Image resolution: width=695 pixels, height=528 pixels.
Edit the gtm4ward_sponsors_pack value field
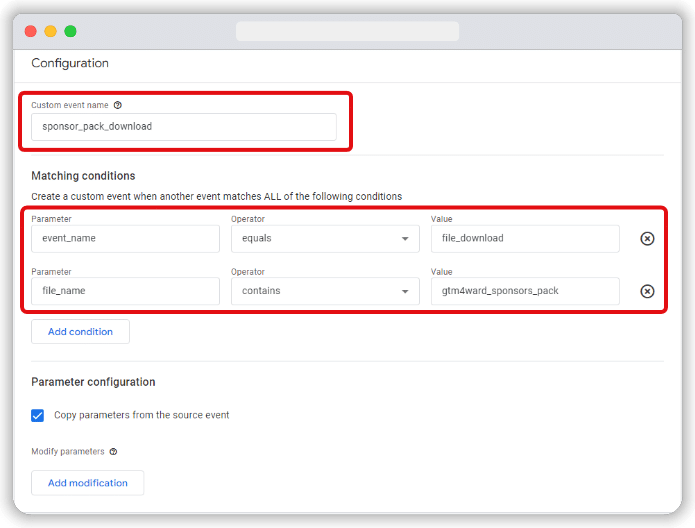(x=525, y=291)
